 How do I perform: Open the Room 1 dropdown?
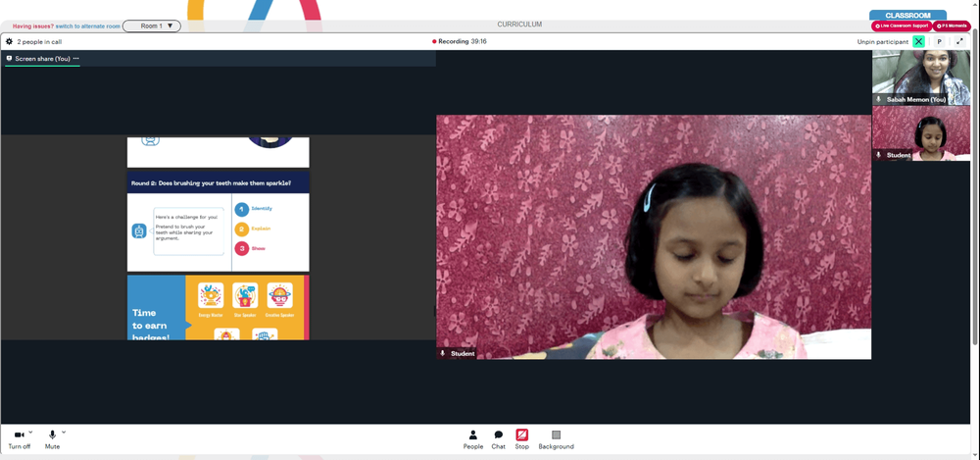152,26
